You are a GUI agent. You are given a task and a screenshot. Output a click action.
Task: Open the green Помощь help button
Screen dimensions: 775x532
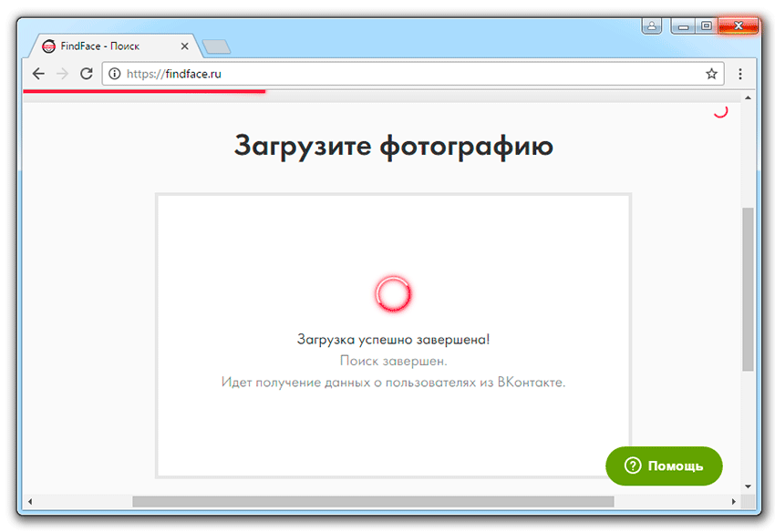pos(664,465)
